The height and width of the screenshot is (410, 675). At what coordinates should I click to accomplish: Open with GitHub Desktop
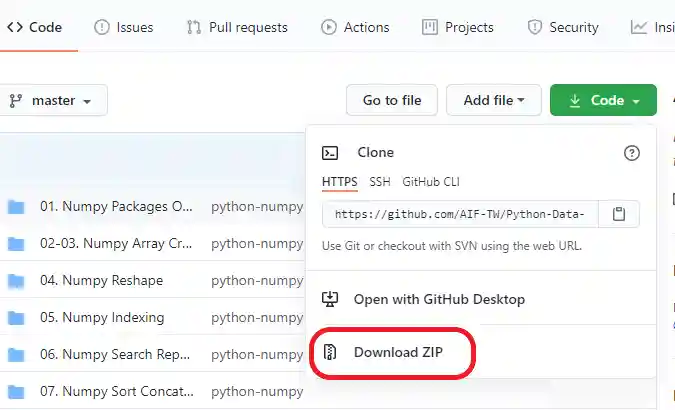(x=439, y=299)
